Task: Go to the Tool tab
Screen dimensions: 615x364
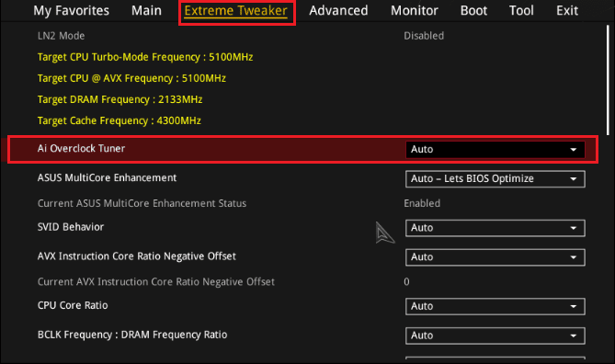Action: [521, 11]
